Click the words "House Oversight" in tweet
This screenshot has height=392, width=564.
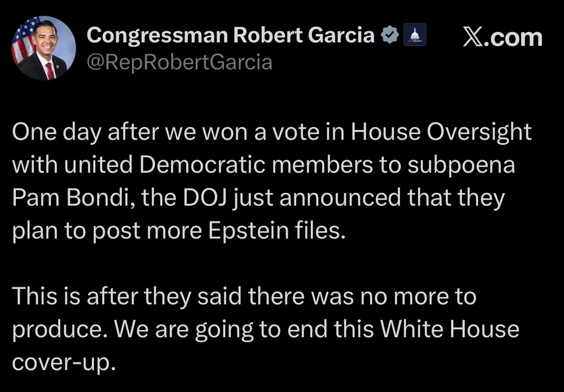pyautogui.click(x=442, y=132)
